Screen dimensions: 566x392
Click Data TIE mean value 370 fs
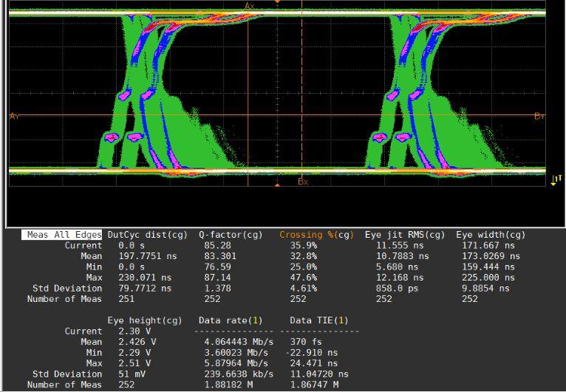point(306,342)
